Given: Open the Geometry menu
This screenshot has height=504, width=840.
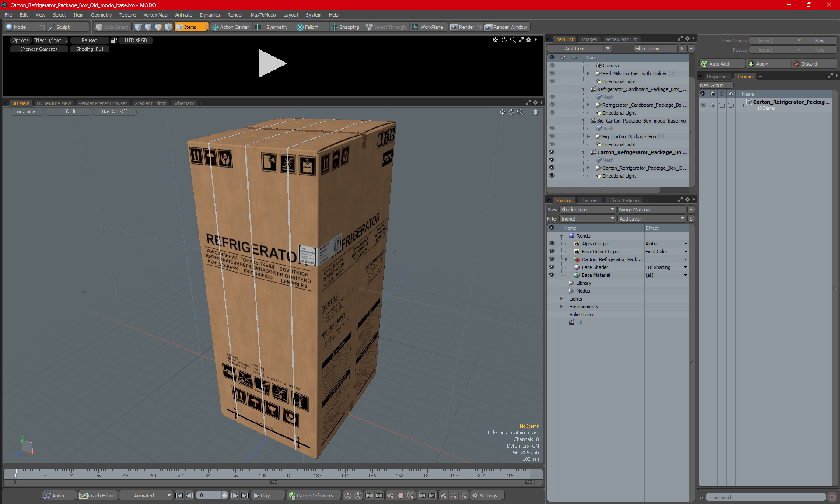Looking at the screenshot, I should point(101,15).
